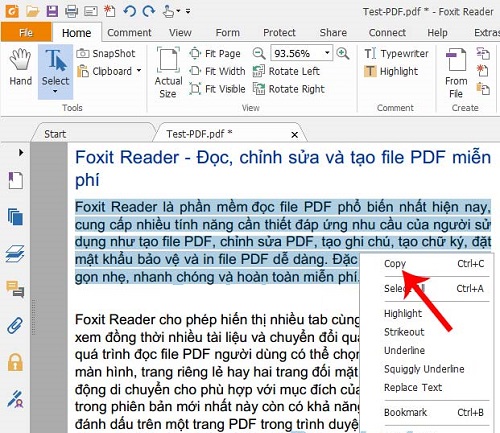The image size is (500, 433).
Task: Open the Protect ribbon tab
Action: pyautogui.click(x=279, y=33)
